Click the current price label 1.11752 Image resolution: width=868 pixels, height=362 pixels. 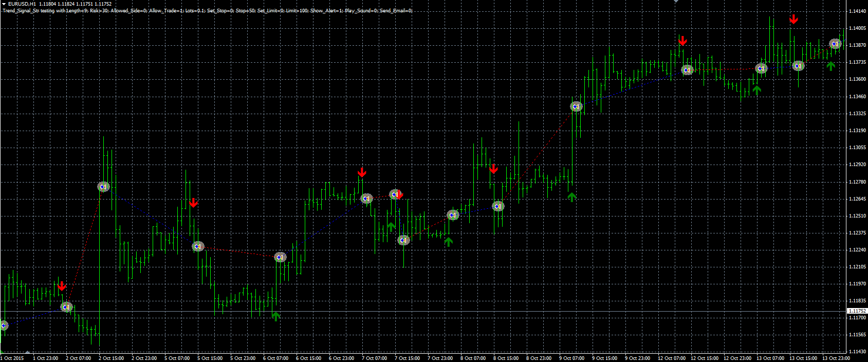point(857,311)
